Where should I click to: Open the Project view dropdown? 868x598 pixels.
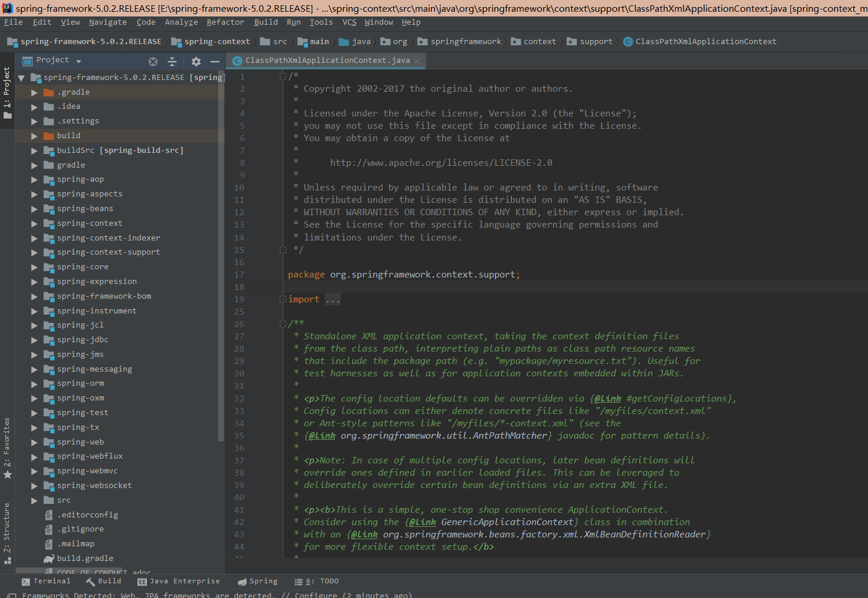pos(79,61)
